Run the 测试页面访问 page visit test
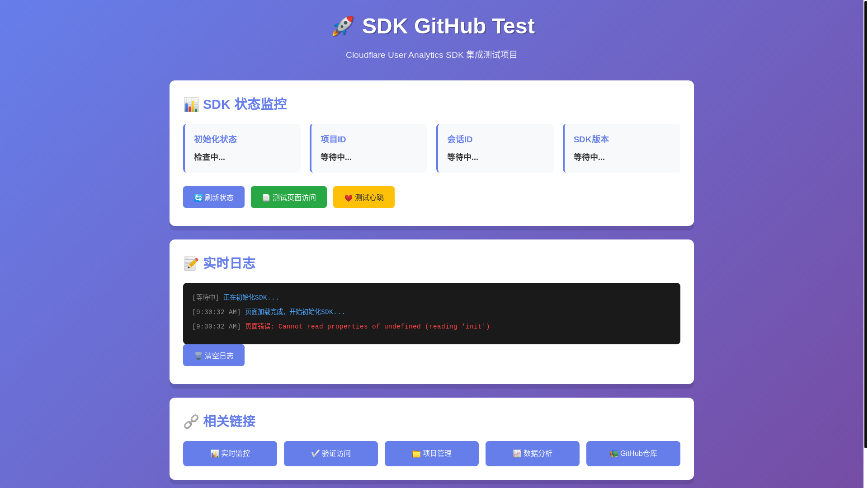 (289, 197)
